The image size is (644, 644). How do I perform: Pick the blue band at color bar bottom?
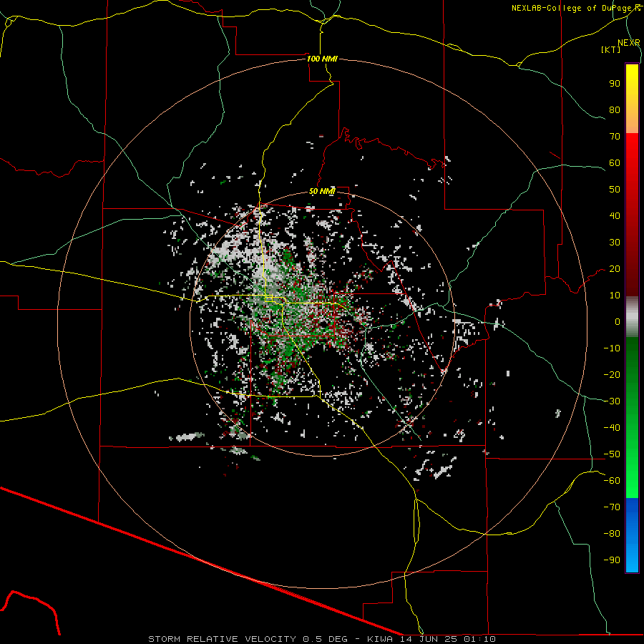click(632, 535)
